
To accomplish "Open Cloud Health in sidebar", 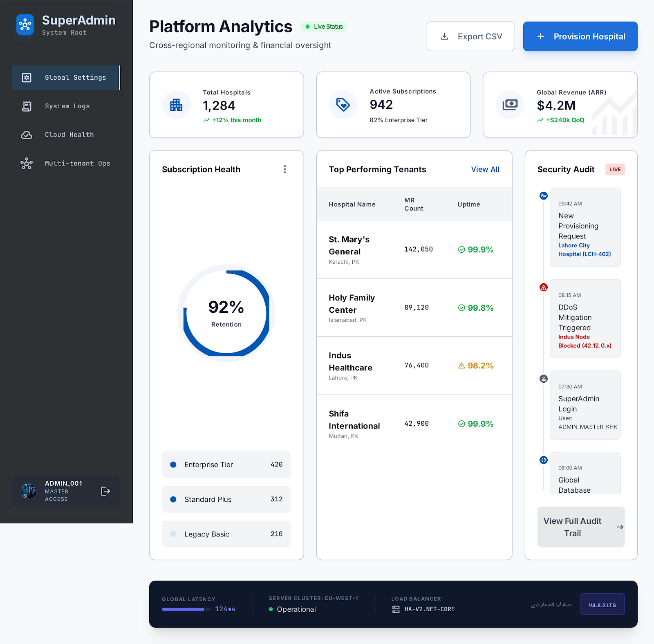I will (66, 135).
